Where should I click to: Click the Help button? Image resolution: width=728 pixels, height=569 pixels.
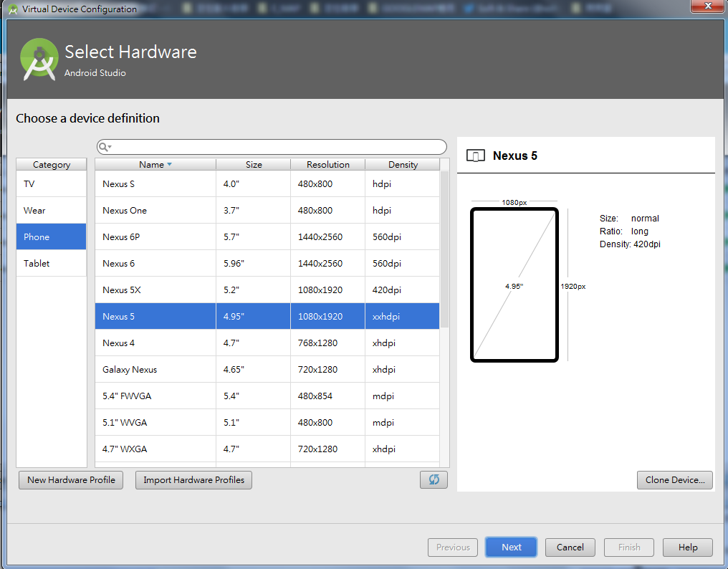688,548
